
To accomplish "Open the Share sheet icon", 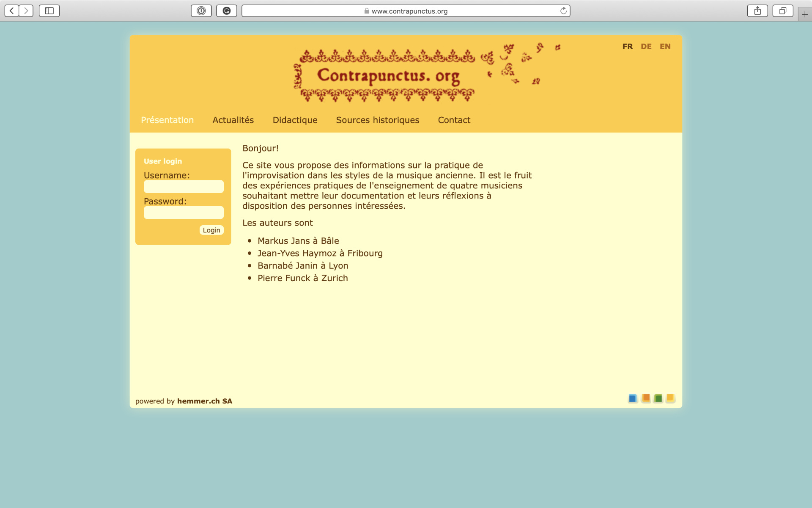I will pyautogui.click(x=757, y=11).
